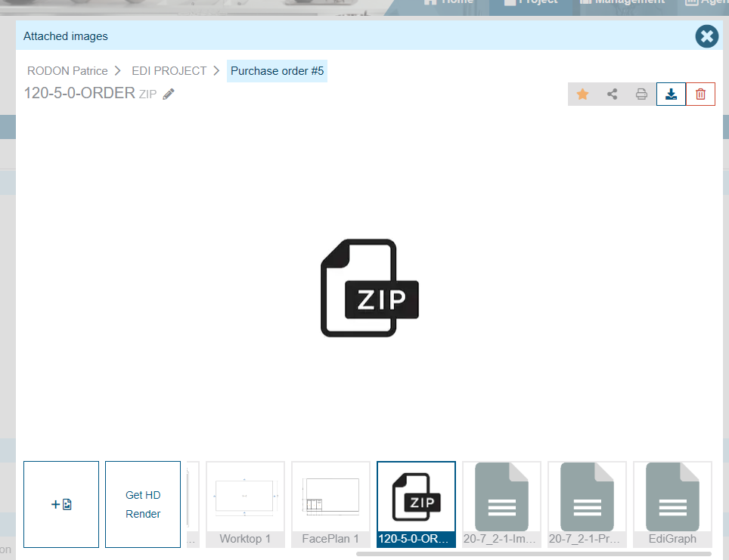Click the print icon
729x560 pixels.
(641, 94)
